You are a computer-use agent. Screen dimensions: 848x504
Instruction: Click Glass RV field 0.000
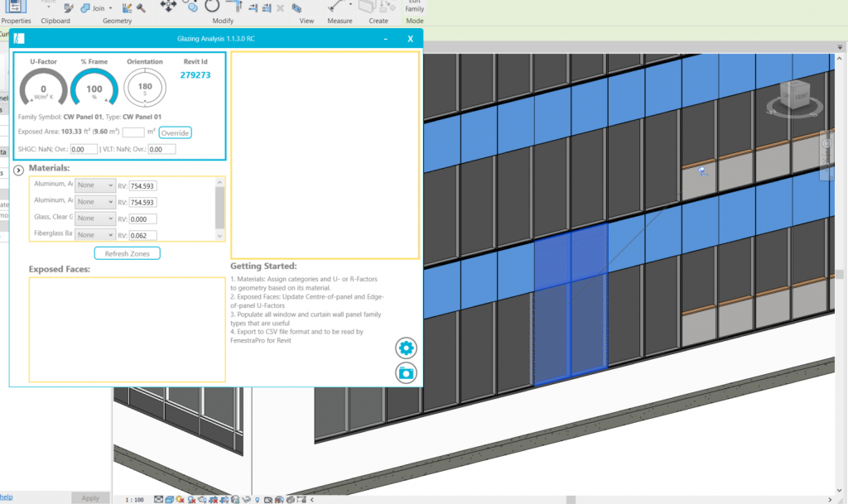(142, 218)
